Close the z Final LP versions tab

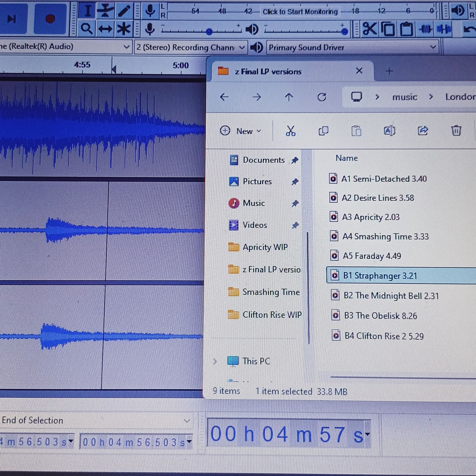pos(359,71)
